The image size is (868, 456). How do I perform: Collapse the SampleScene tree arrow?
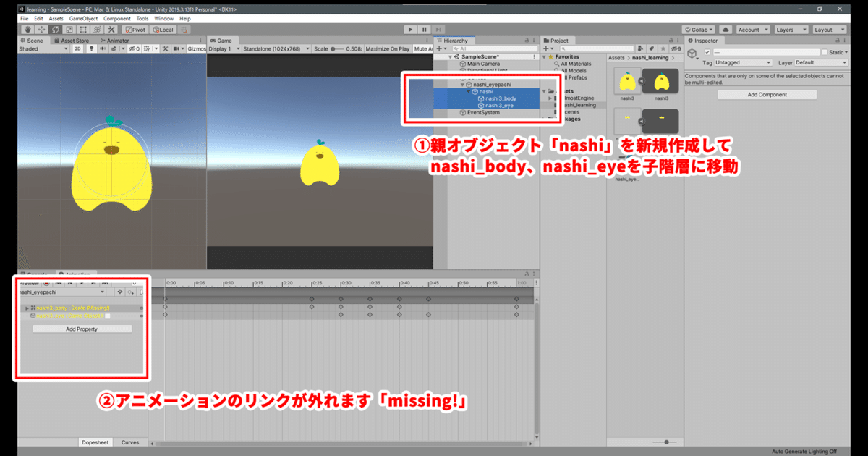point(451,56)
